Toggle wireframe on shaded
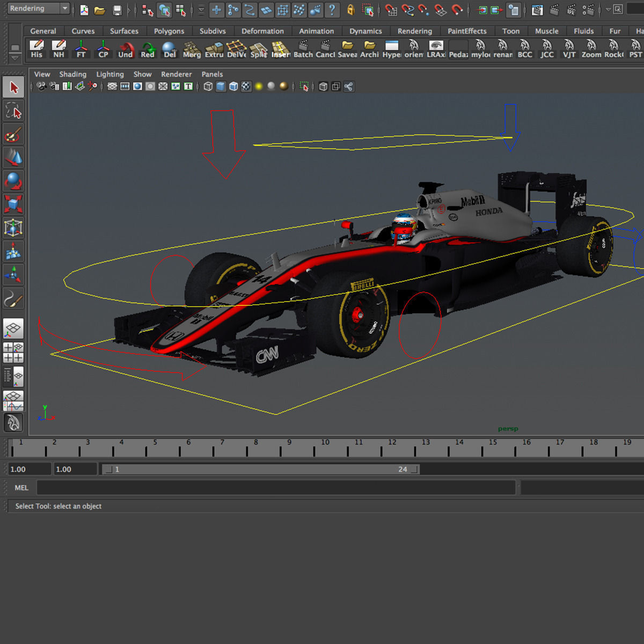This screenshot has width=644, height=644. click(233, 86)
